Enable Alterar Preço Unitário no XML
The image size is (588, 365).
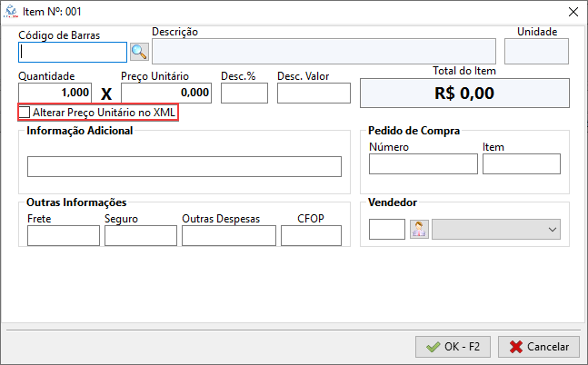tap(25, 113)
